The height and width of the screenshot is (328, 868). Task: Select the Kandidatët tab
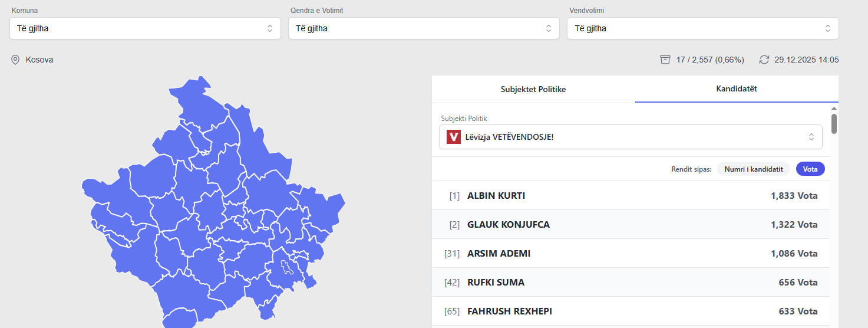(737, 89)
